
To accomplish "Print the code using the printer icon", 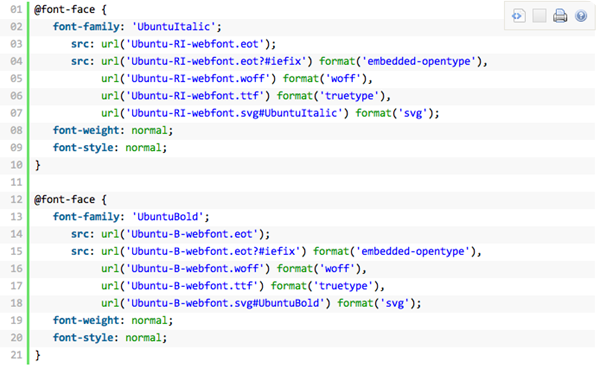I will click(x=560, y=16).
